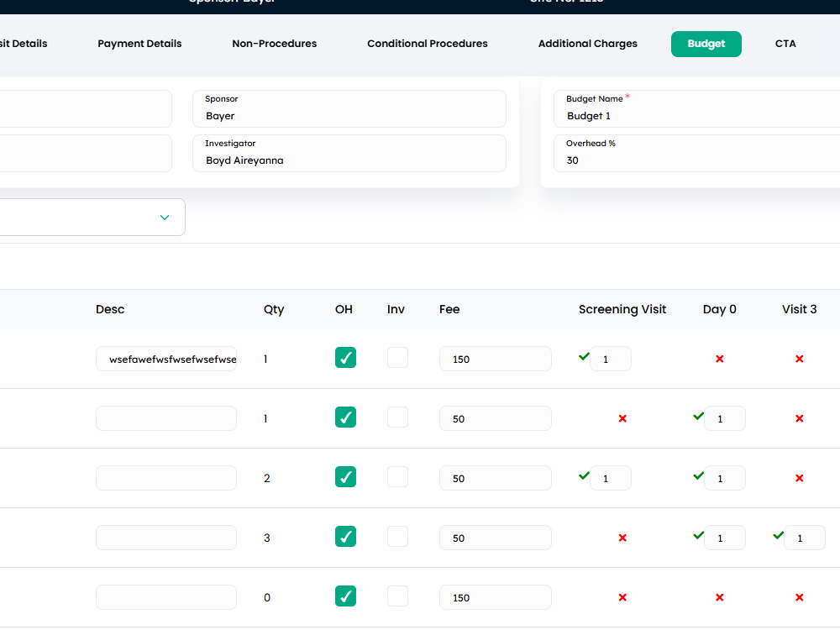Click red X under Screening Visit in Qty 3 row

622,538
